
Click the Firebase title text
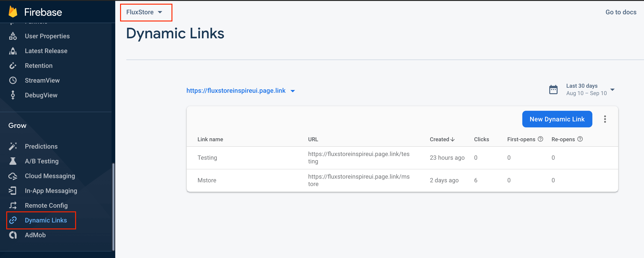coord(43,12)
